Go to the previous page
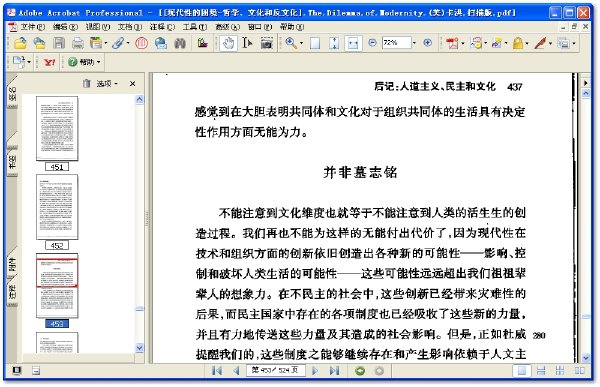Screen dimensions: 600x387 tap(236, 371)
